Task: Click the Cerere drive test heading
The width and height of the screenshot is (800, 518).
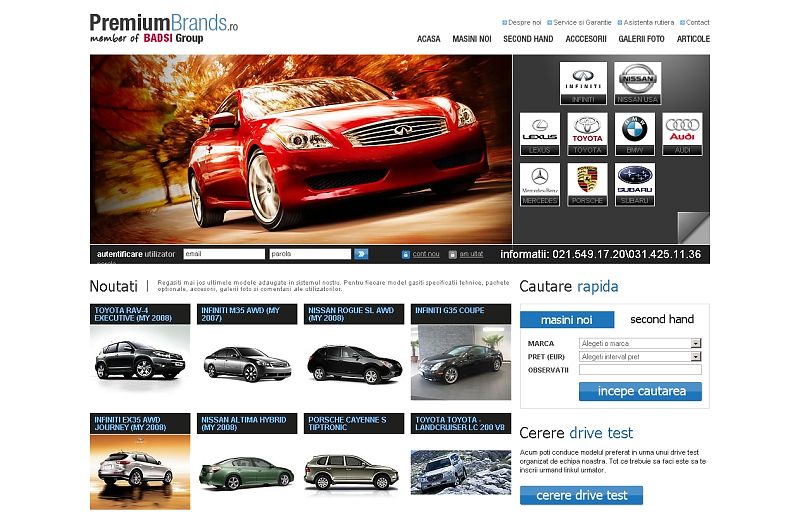Action: pyautogui.click(x=576, y=433)
